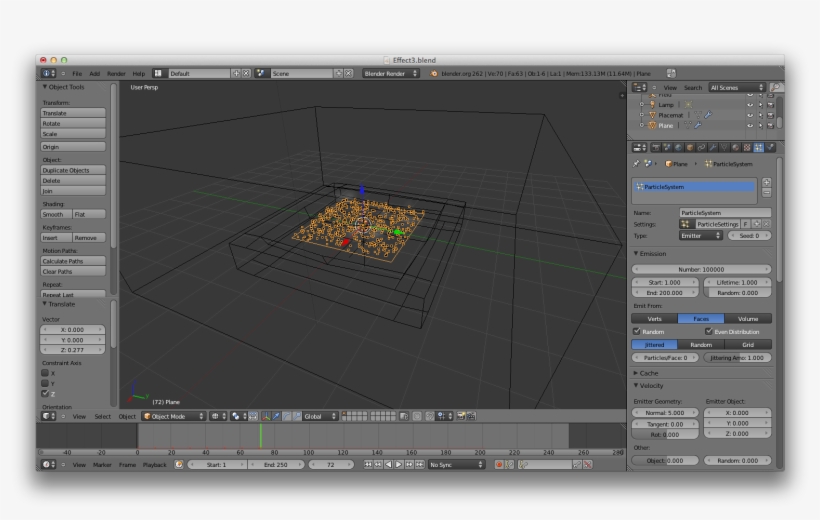The width and height of the screenshot is (820, 520).
Task: Open the Constraints properties chain tab
Action: [702, 148]
